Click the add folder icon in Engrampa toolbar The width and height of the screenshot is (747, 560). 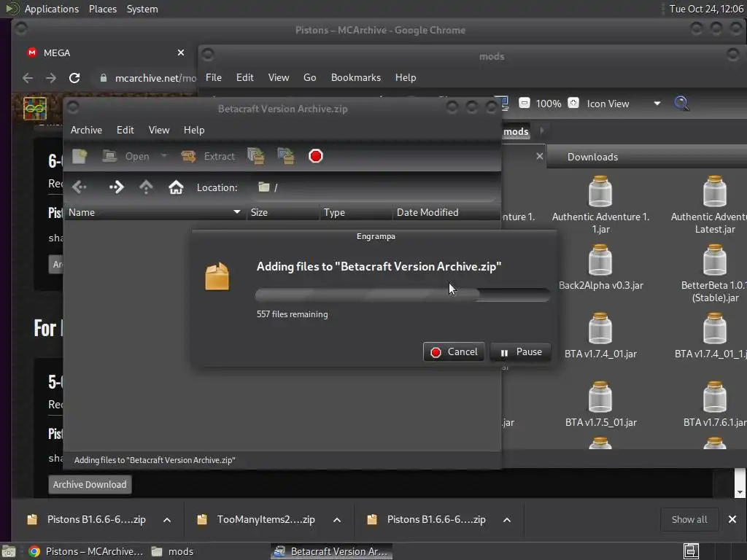coord(286,156)
